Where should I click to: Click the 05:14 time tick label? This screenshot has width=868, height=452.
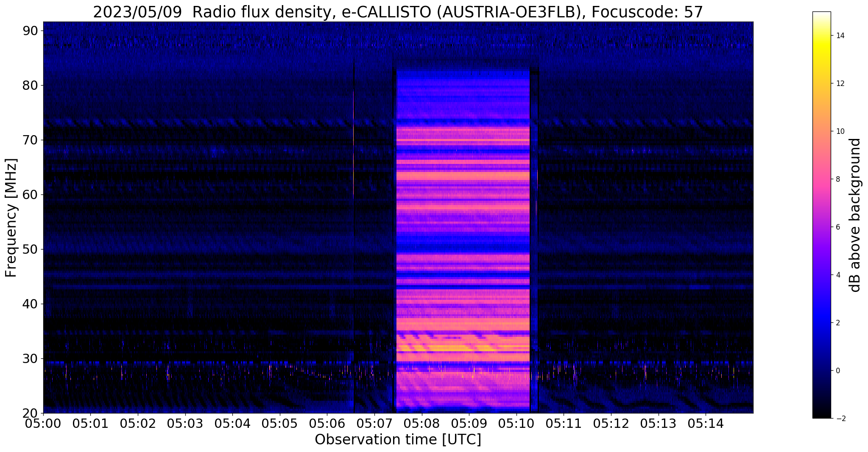tap(706, 424)
